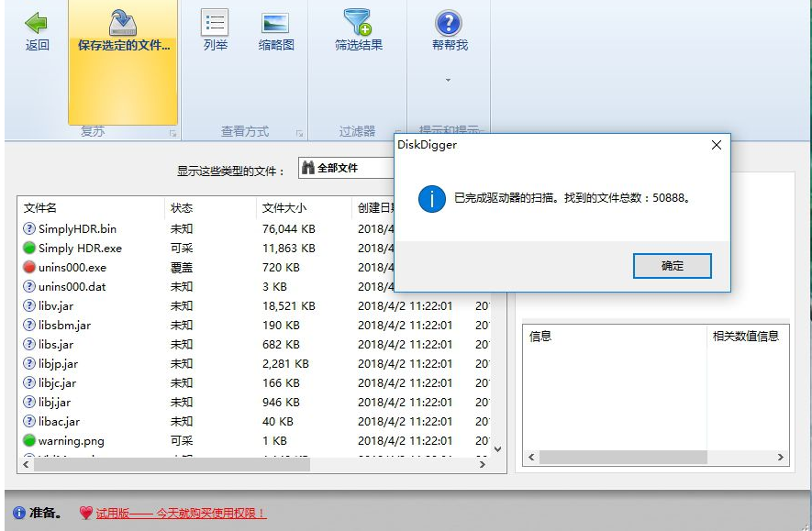The image size is (812, 531).
Task: Open the file type filter combo box
Action: [346, 168]
